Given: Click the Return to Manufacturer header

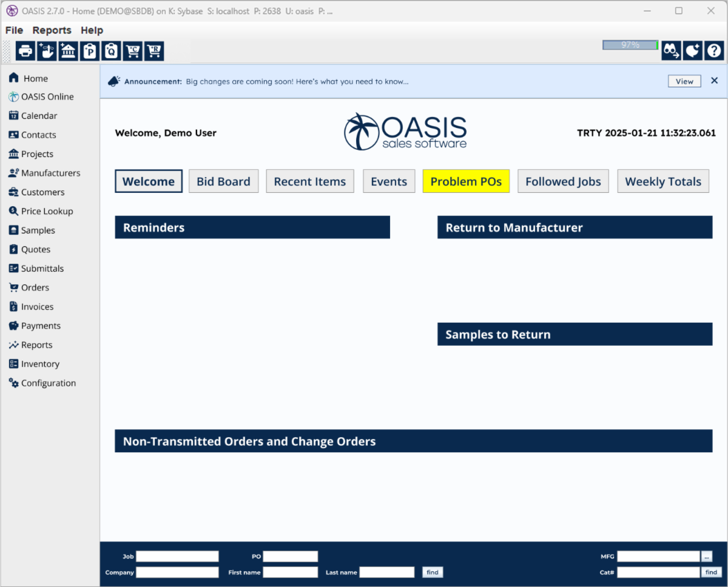Looking at the screenshot, I should [x=575, y=227].
